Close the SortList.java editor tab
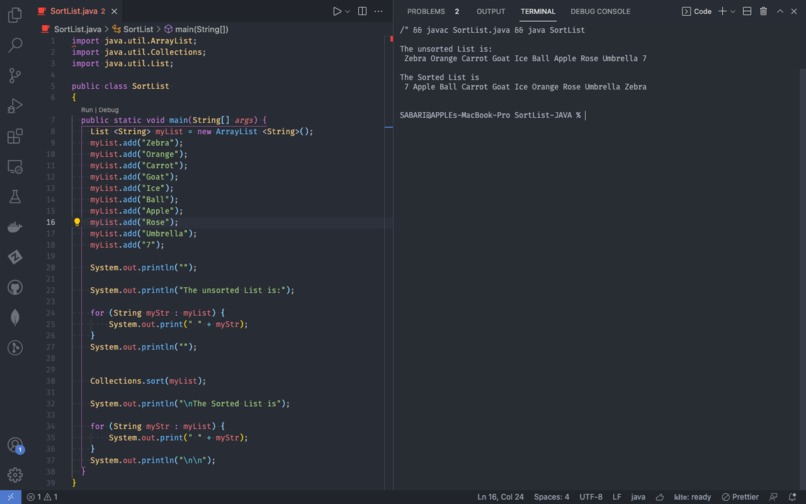Screen dimensions: 806x504 point(114,11)
